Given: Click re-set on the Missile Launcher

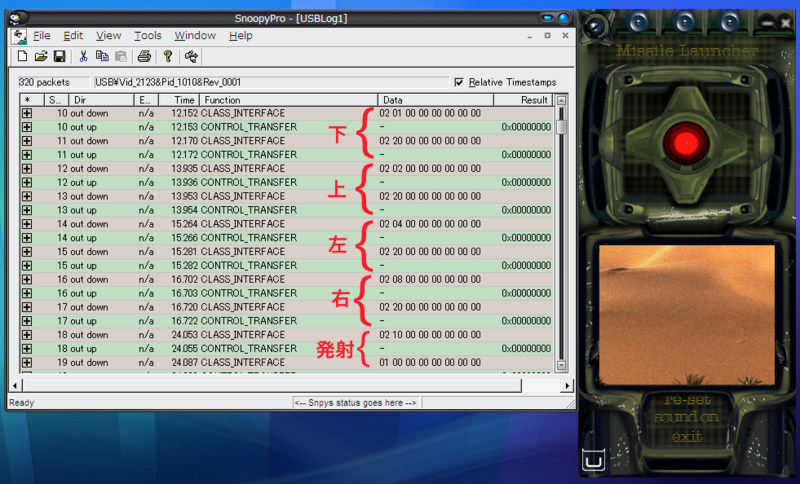Looking at the screenshot, I should tap(687, 400).
